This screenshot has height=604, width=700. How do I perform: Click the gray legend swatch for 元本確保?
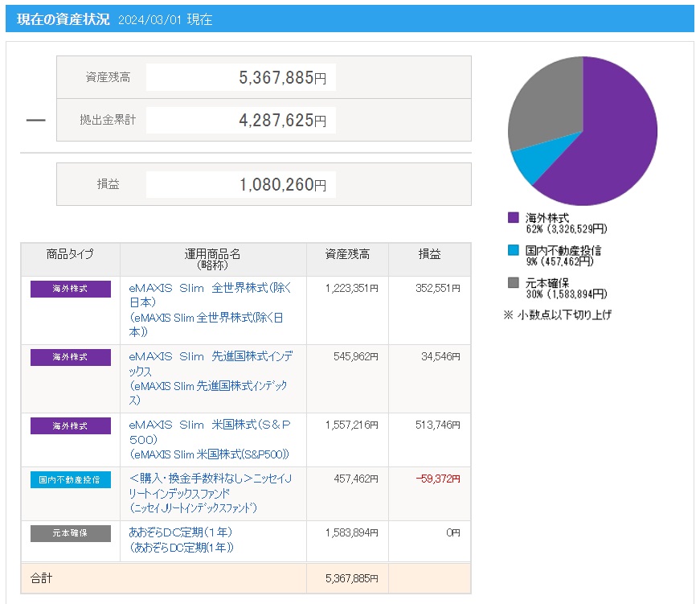(514, 282)
